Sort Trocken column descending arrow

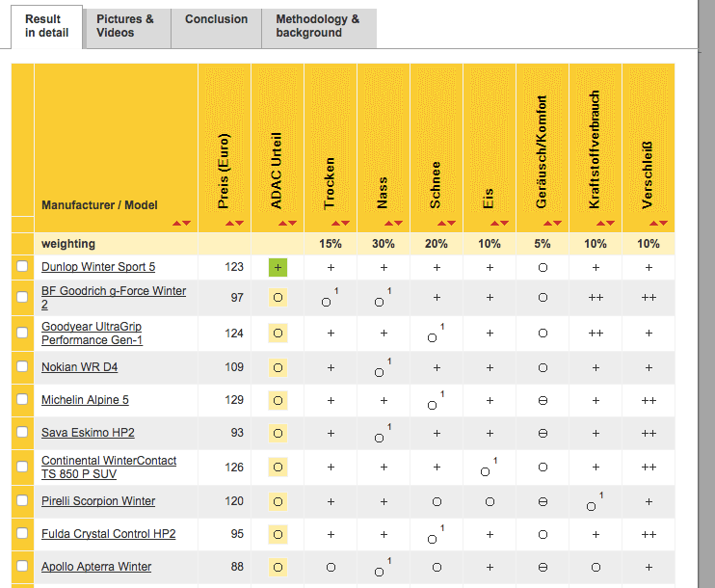pos(345,223)
